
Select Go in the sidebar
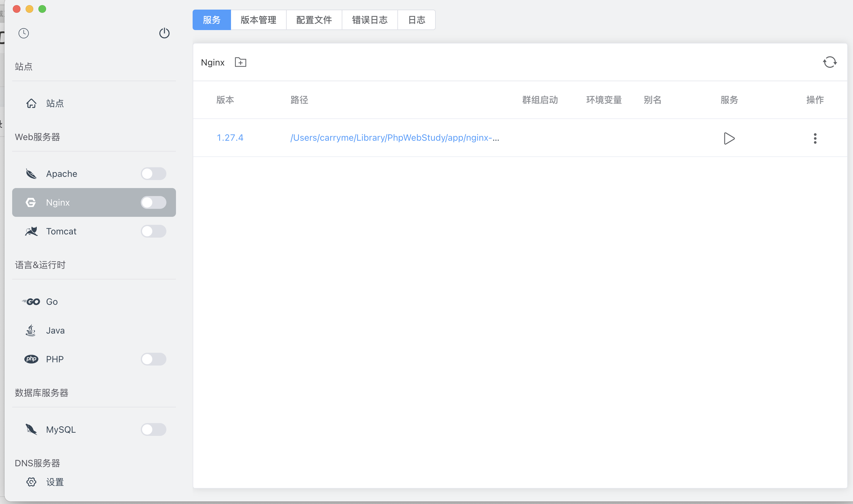point(94,302)
